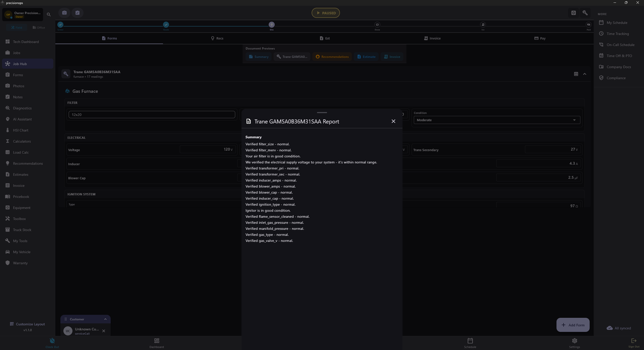Screen dimensions: 644x350
Task: Open the Trane GAM5A0... document preview chip
Action: point(292,57)
